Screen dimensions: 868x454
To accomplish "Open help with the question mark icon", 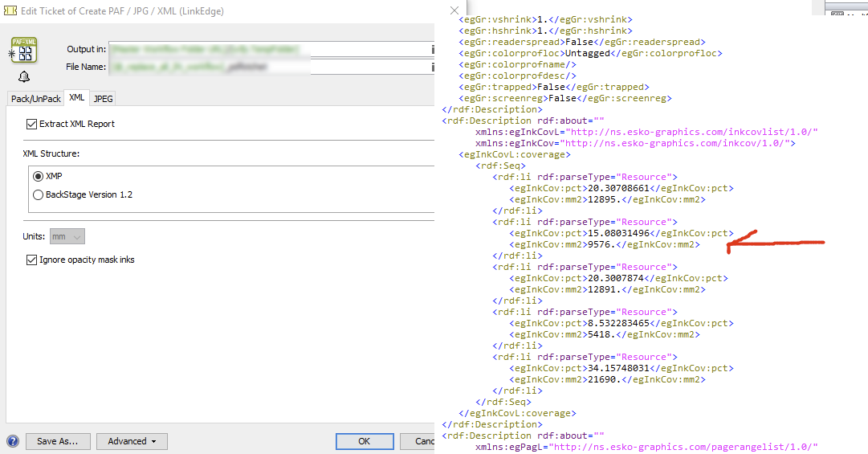I will [x=13, y=441].
